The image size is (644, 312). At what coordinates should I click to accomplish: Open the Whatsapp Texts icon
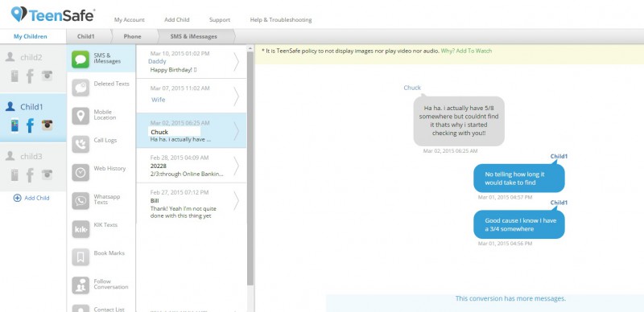click(x=80, y=201)
